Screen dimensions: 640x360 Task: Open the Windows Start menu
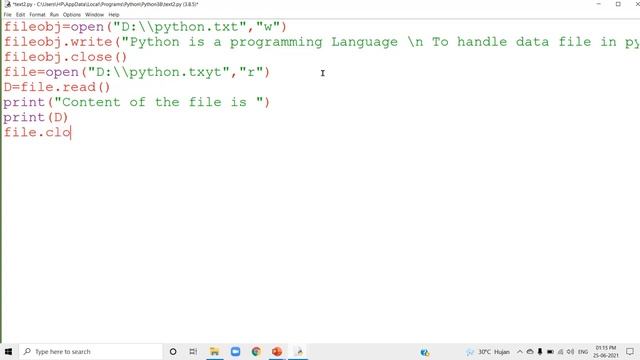click(x=9, y=351)
